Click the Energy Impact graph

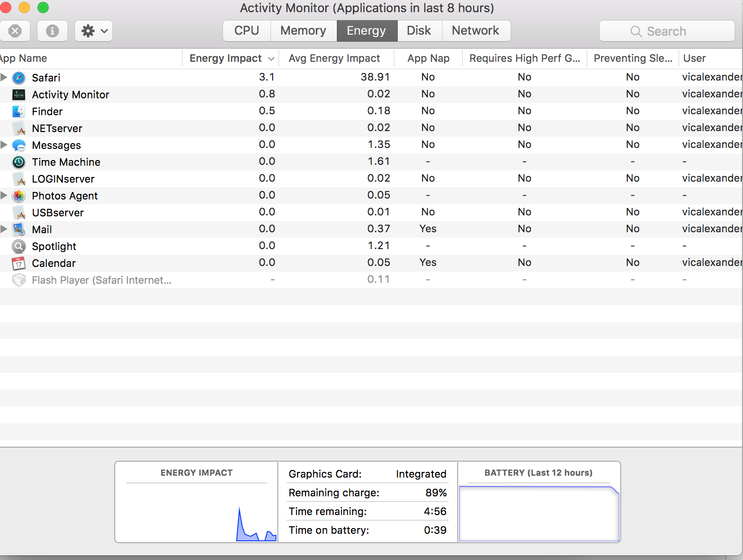197,512
